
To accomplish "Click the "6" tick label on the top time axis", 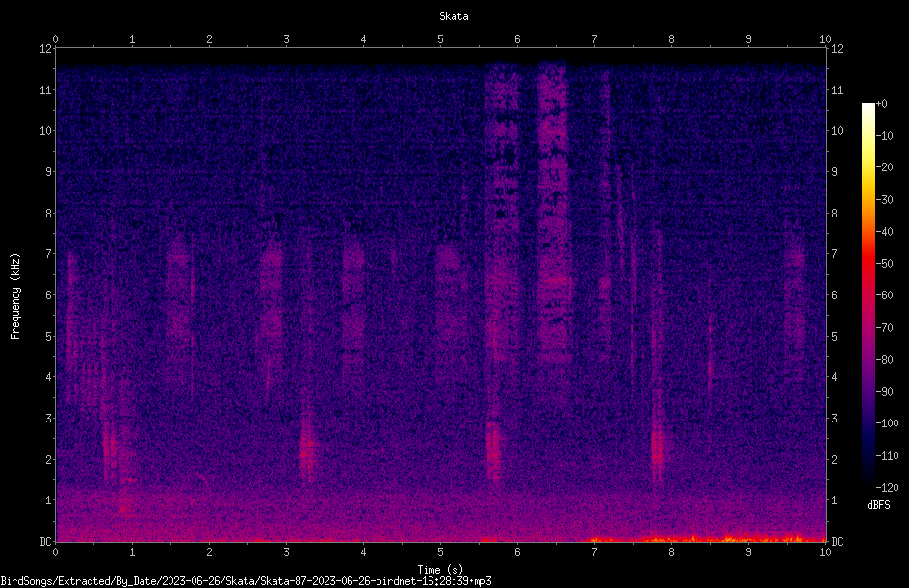I will 517,39.
